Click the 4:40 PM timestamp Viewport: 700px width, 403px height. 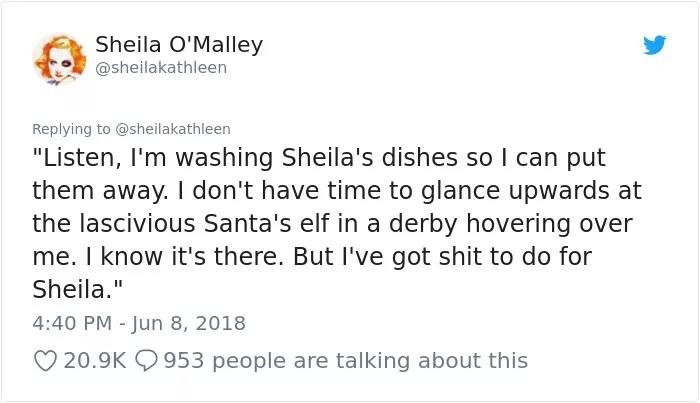[70, 323]
